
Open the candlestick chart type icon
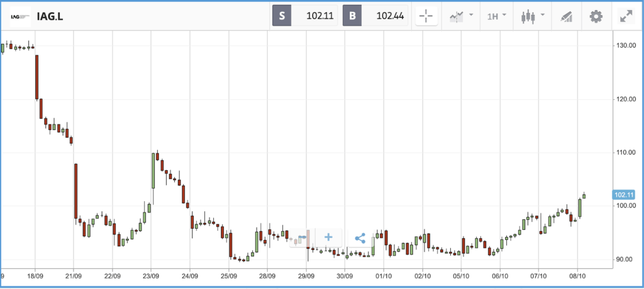click(528, 17)
